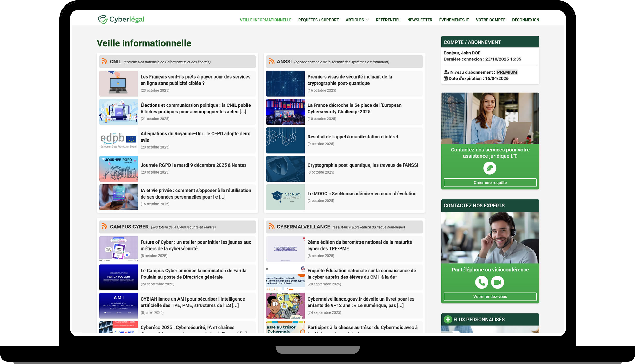This screenshot has width=635, height=364.
Task: Click the vote ballot box illustration thumbnail
Action: 118,112
